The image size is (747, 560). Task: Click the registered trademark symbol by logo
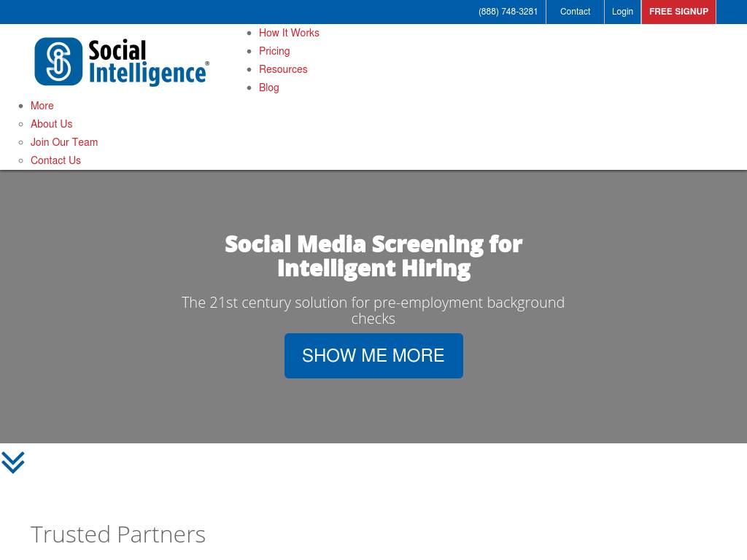[x=207, y=63]
